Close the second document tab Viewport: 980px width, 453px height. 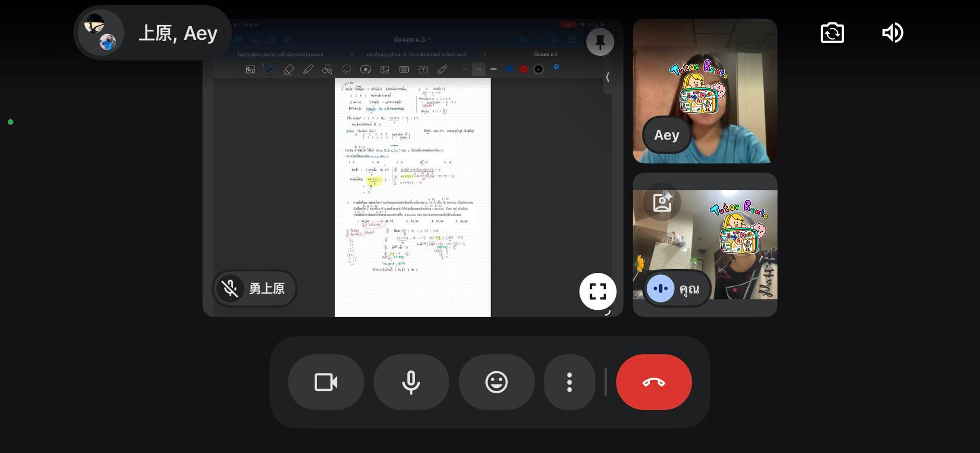tap(485, 55)
